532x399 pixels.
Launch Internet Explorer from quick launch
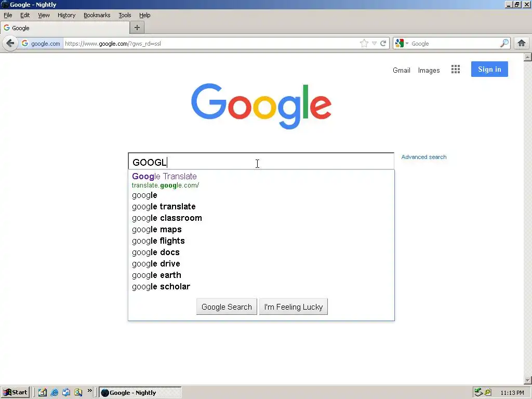pos(54,393)
